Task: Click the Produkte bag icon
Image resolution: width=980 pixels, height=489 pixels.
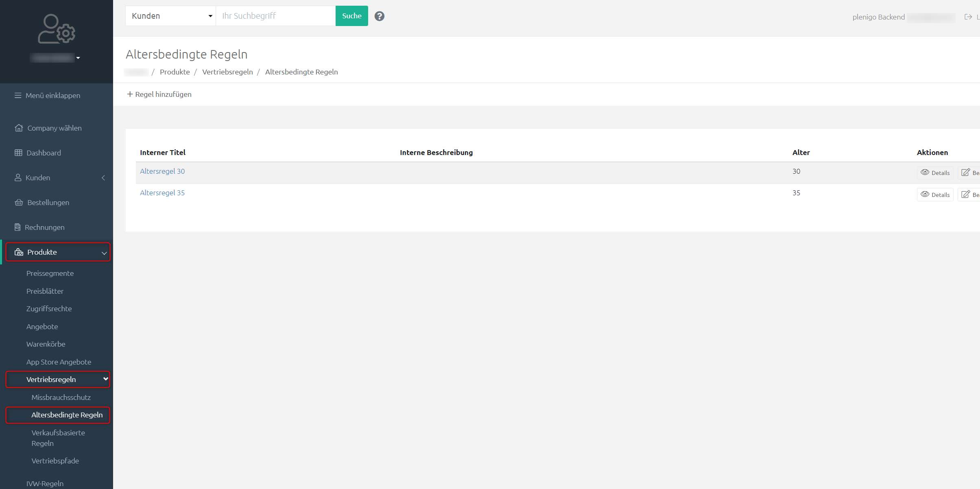Action: 19,252
